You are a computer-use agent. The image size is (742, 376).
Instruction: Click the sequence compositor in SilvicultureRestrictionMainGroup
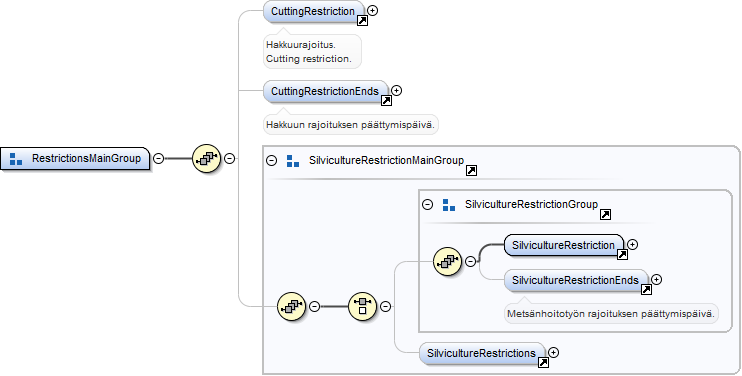pyautogui.click(x=292, y=306)
